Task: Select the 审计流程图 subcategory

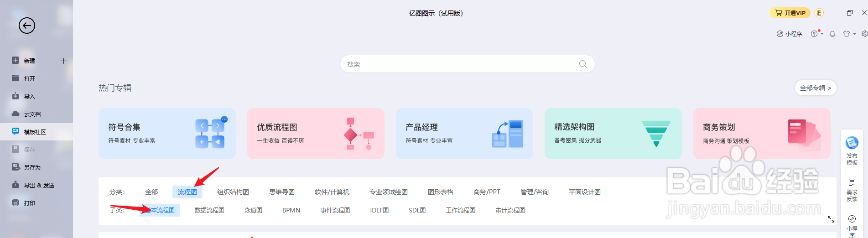Action: [x=510, y=210]
